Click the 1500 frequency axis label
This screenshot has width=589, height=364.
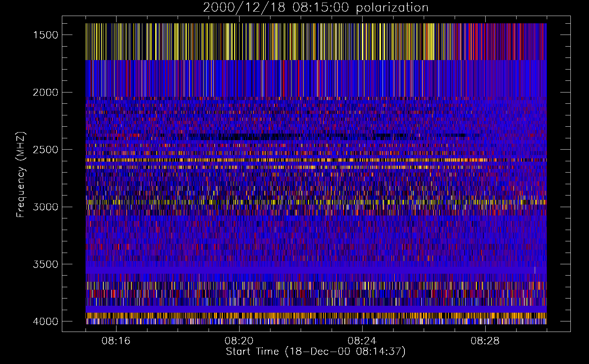46,35
